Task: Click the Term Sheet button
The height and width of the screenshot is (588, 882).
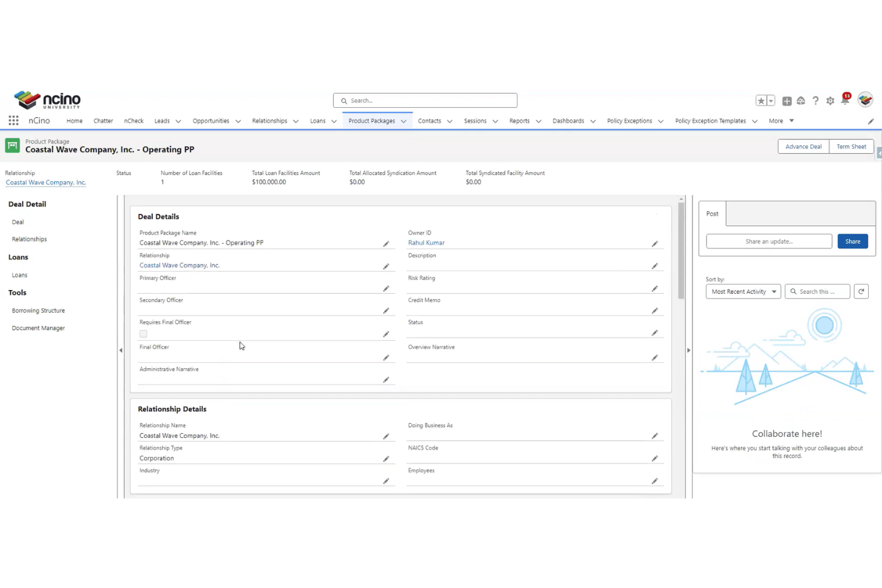Action: [851, 147]
